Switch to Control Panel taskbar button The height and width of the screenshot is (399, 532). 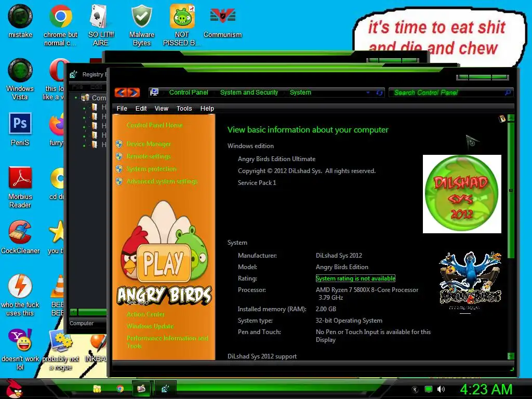(141, 389)
